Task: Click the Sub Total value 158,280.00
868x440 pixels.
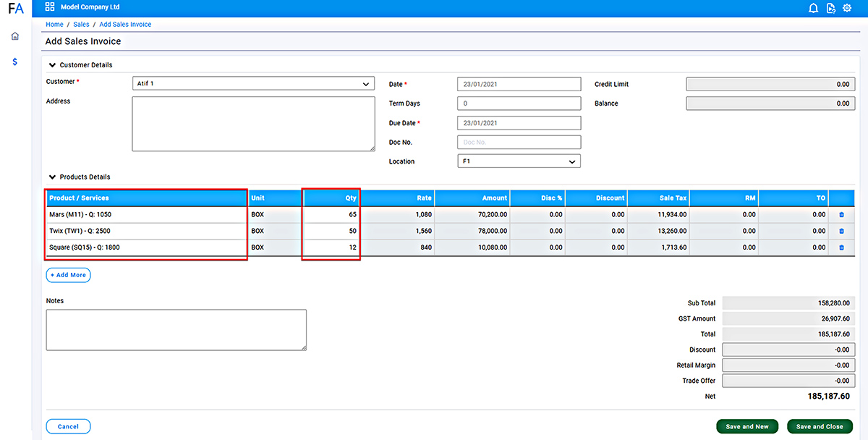Action: pyautogui.click(x=788, y=303)
